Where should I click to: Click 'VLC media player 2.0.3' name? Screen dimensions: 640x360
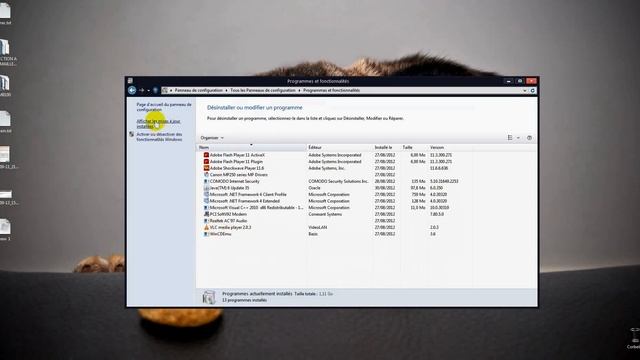click(231, 227)
